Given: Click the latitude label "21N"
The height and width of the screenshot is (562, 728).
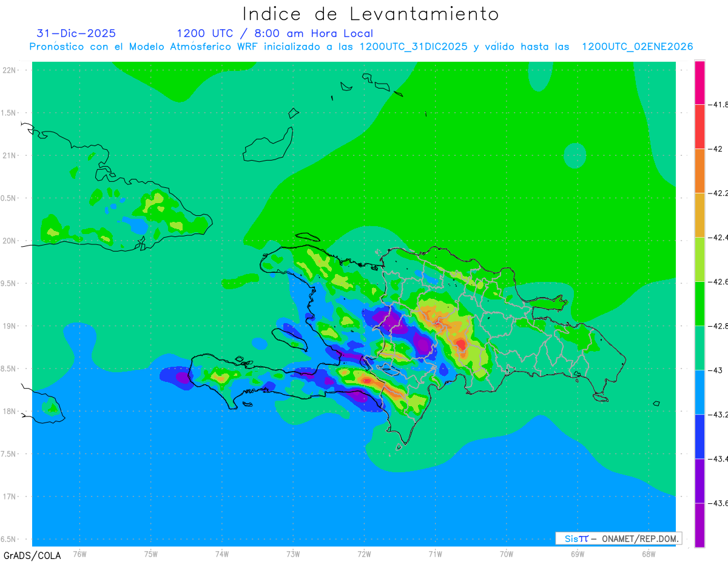Looking at the screenshot, I should pyautogui.click(x=9, y=155).
